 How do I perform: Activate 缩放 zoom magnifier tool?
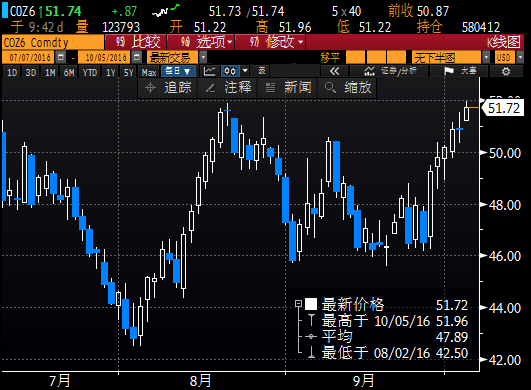[x=348, y=88]
